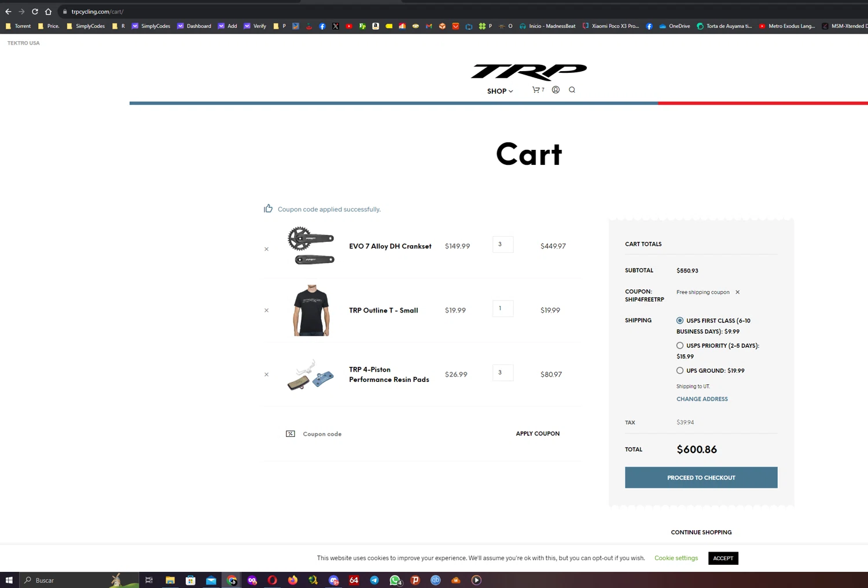Open Firefox from the taskbar
Image resolution: width=868 pixels, height=588 pixels.
tap(293, 580)
